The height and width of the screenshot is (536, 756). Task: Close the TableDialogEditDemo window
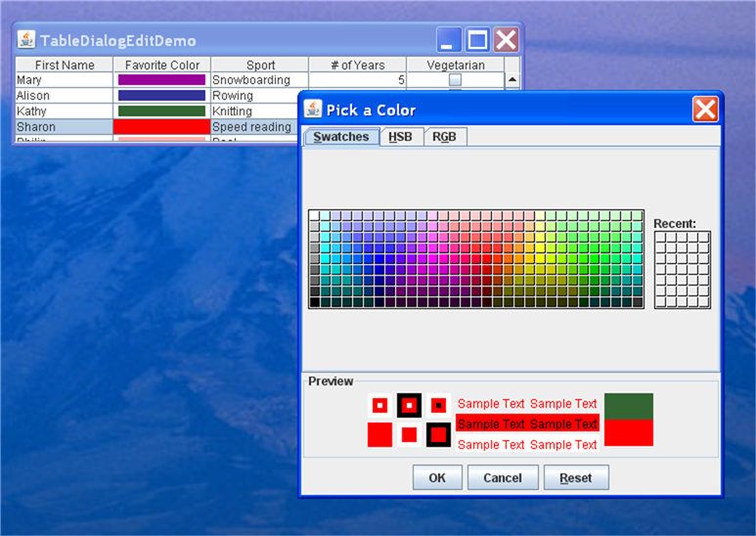click(507, 39)
